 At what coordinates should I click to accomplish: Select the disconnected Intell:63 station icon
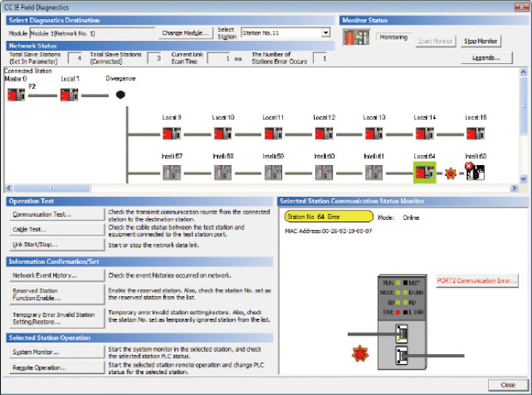pyautogui.click(x=476, y=172)
